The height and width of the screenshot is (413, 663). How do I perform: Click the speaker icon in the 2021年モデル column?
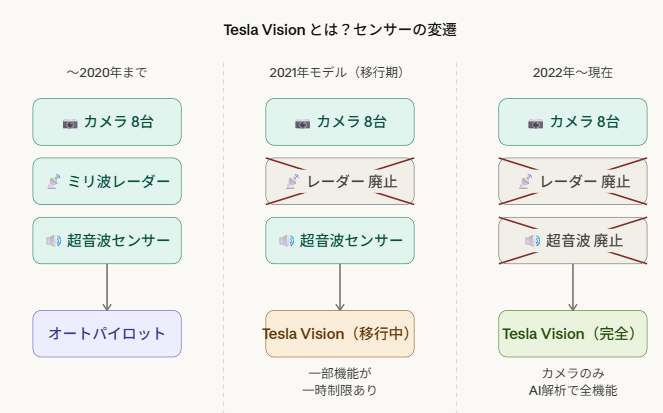click(x=286, y=241)
